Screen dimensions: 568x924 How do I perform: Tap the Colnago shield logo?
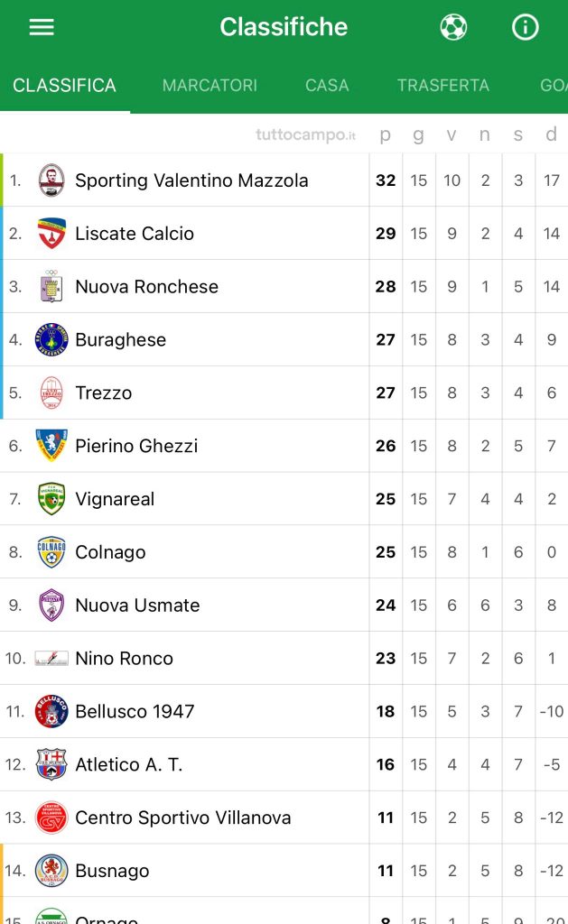pos(51,552)
